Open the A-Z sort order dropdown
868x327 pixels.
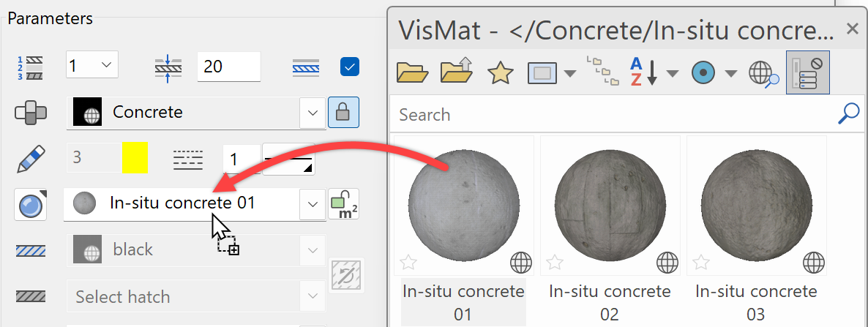click(x=672, y=73)
